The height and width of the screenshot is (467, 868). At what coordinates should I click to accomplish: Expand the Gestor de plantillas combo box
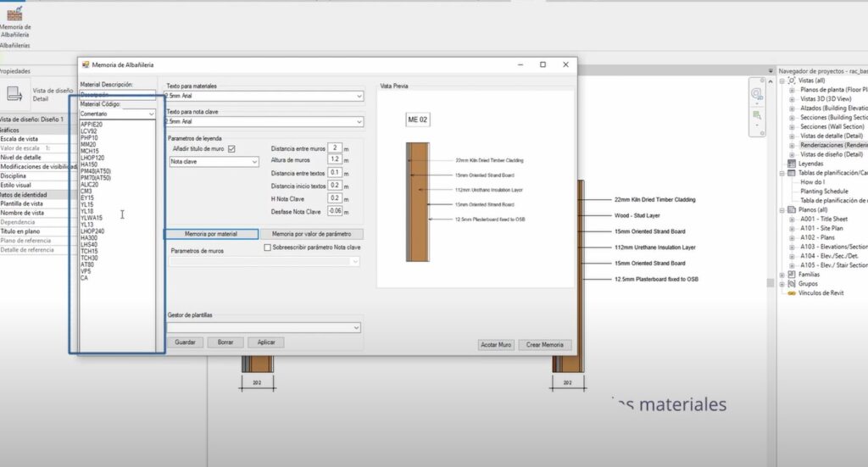[264, 327]
